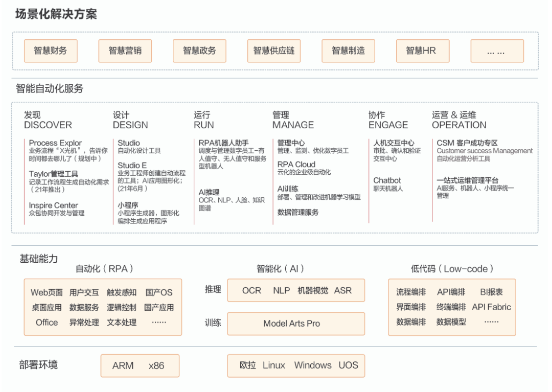Image resolution: width=552 pixels, height=392 pixels.
Task: Open the Process Explor item under DISCOVER
Action: pos(55,143)
